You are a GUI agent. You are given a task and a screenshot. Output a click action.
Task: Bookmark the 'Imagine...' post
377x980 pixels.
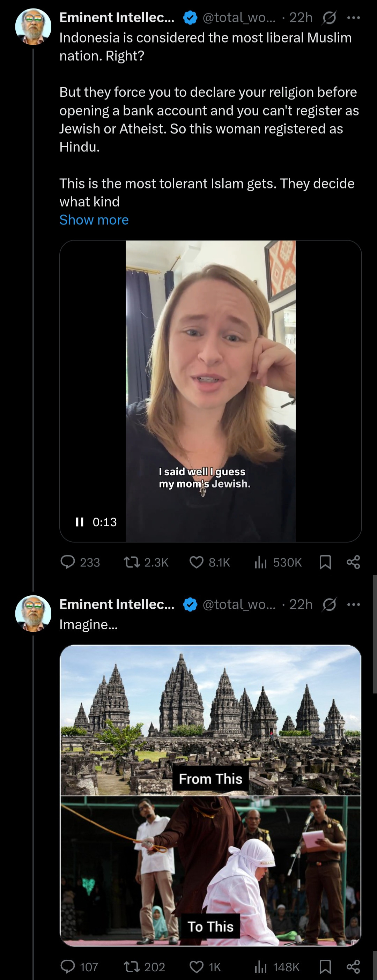click(x=325, y=966)
